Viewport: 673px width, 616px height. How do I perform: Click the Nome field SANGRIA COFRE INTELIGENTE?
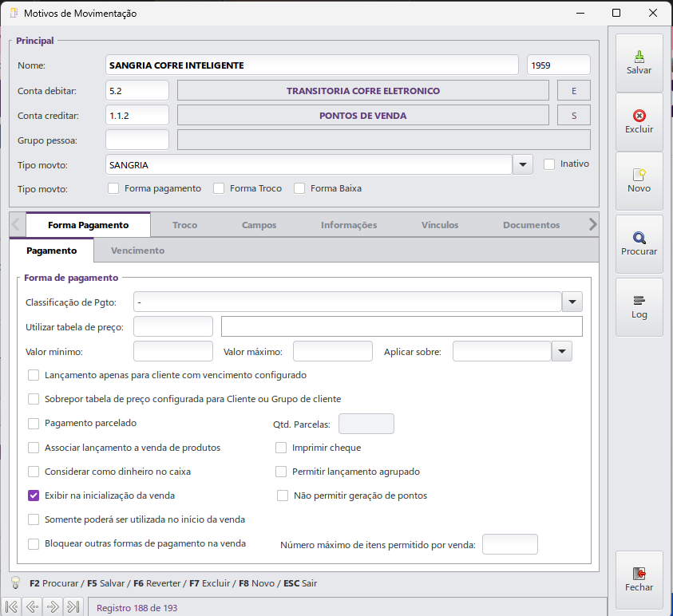pos(312,65)
